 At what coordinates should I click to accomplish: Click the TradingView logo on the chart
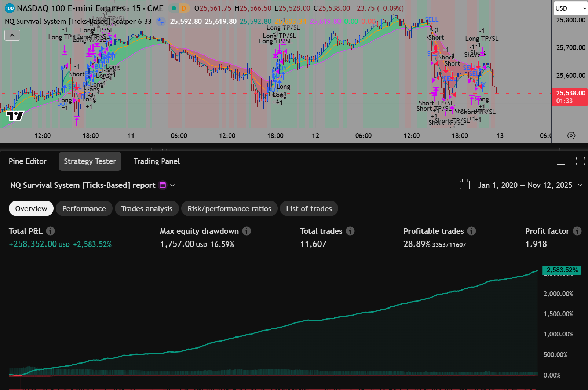click(15, 116)
